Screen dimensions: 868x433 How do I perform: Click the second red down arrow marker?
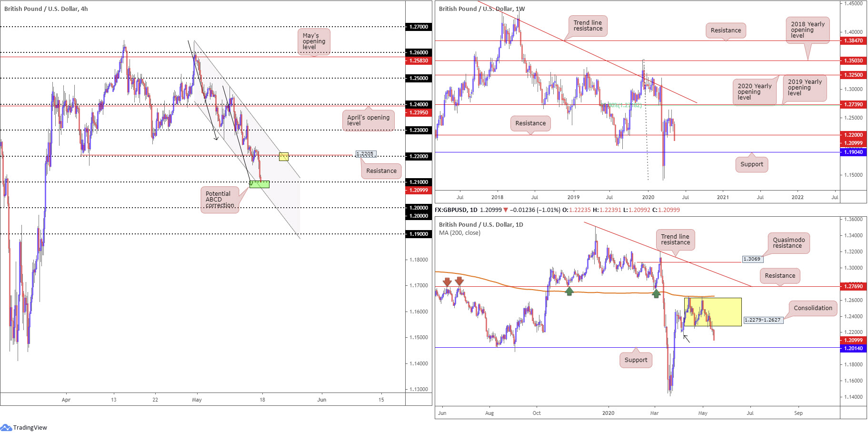click(459, 281)
